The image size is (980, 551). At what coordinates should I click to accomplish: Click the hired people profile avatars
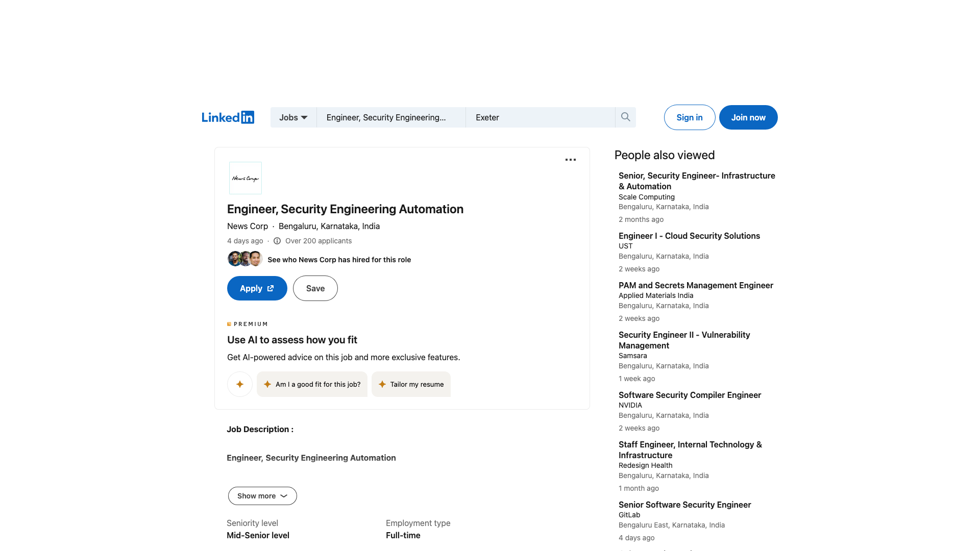click(245, 259)
